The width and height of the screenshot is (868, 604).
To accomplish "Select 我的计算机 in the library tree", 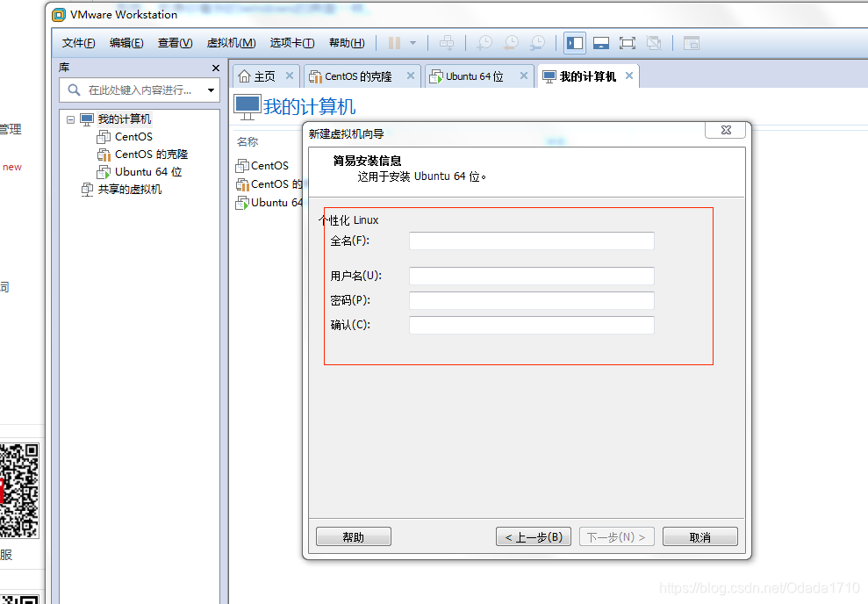I will click(x=124, y=119).
